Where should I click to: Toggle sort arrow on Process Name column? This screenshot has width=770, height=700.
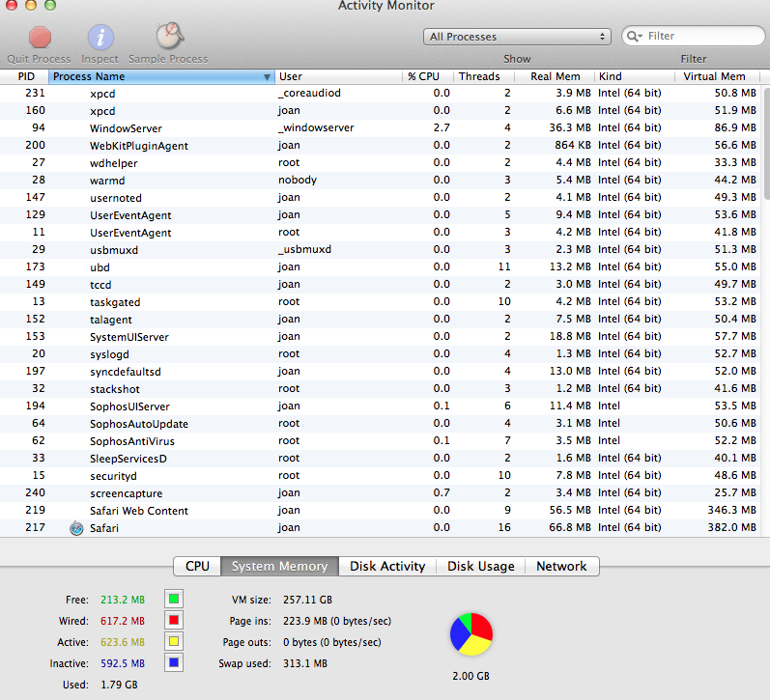(x=267, y=77)
